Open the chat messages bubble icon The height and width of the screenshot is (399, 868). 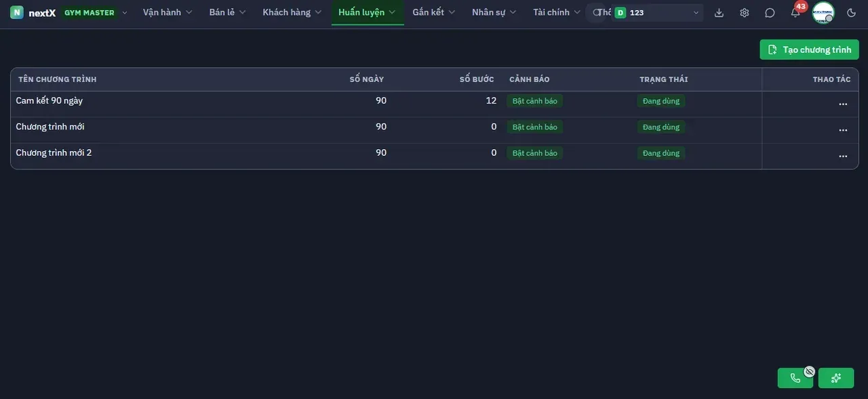770,13
